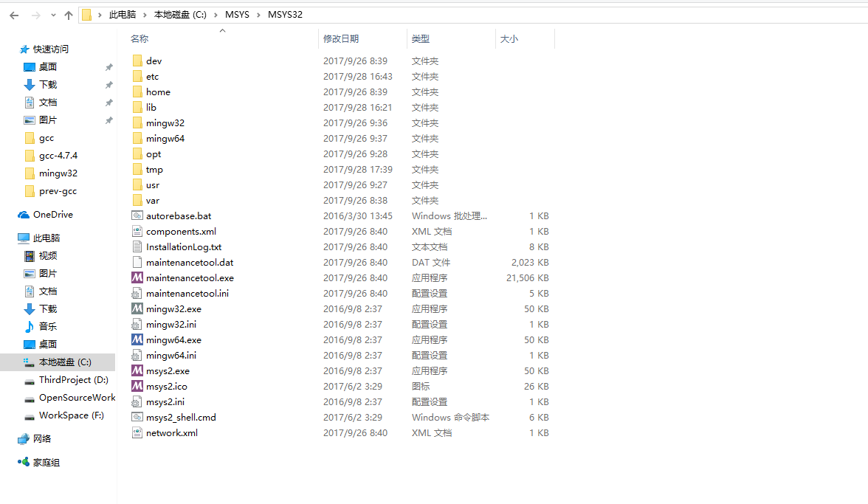Open 家庭组 in navigation pane
Viewport: 868px width, 504px height.
[x=46, y=463]
